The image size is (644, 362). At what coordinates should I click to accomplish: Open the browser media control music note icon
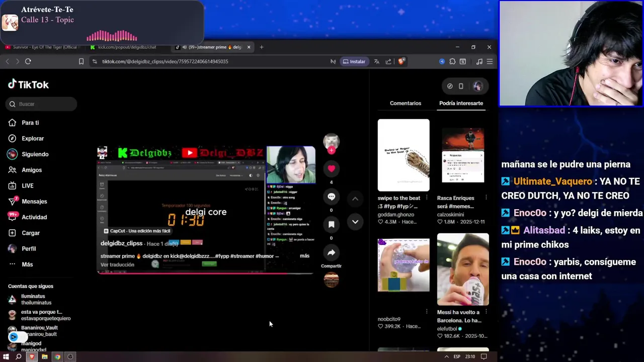(x=479, y=61)
